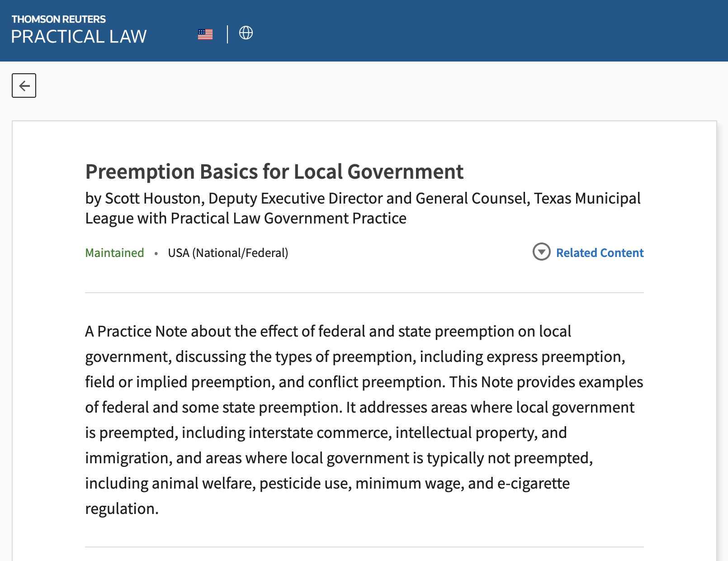Click the Thomson Reuters logo text

pyautogui.click(x=59, y=19)
